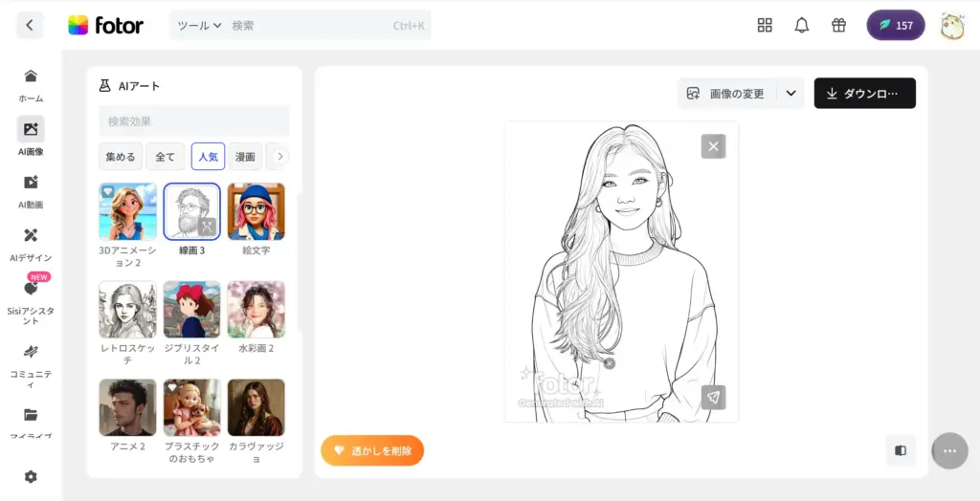
Task: Select the ジブリスタイル 2 effect thumbnail
Action: [191, 310]
